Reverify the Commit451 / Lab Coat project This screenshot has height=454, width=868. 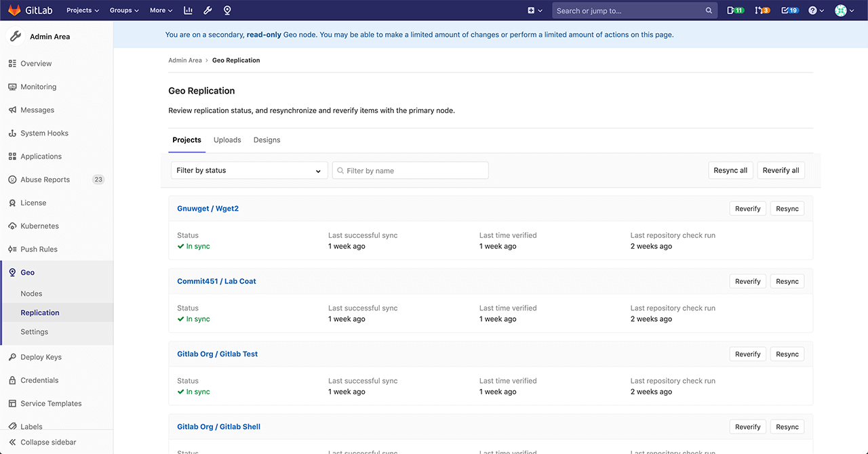click(747, 281)
